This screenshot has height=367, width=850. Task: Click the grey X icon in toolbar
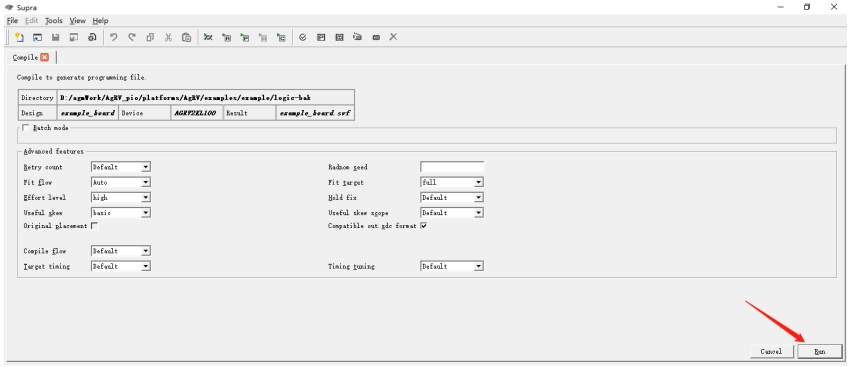(x=394, y=37)
